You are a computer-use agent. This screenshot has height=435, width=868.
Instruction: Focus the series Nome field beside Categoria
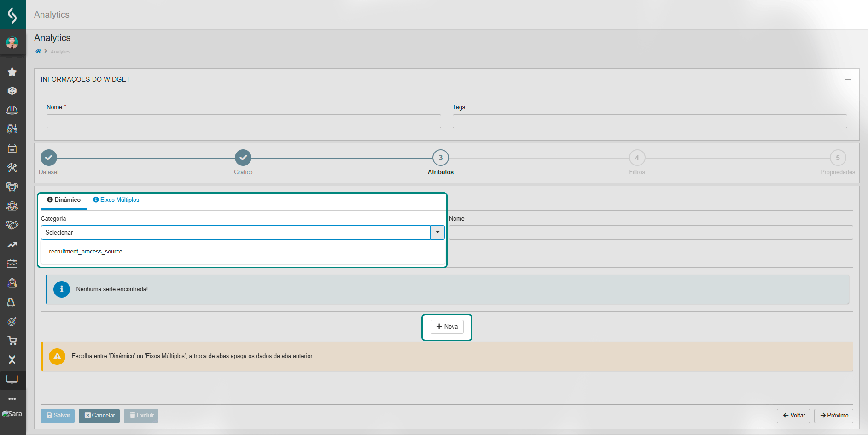click(651, 233)
